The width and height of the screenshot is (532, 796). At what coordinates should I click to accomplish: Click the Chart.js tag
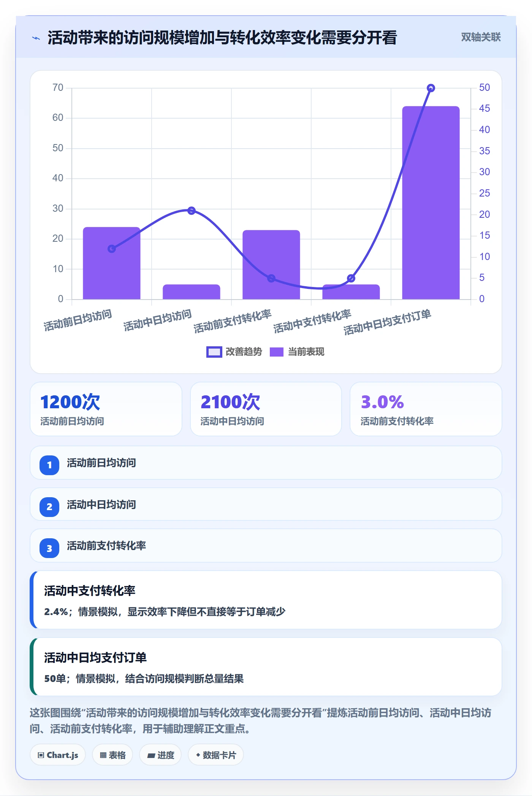58,755
